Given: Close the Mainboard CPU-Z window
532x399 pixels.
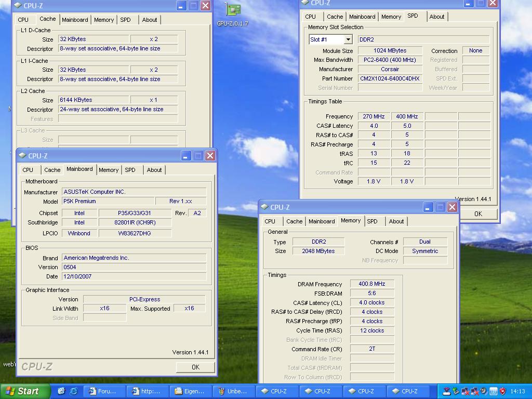Looking at the screenshot, I should click(210, 156).
